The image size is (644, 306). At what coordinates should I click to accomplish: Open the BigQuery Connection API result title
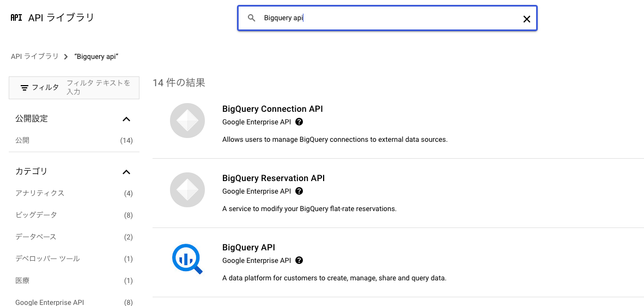[x=272, y=109]
